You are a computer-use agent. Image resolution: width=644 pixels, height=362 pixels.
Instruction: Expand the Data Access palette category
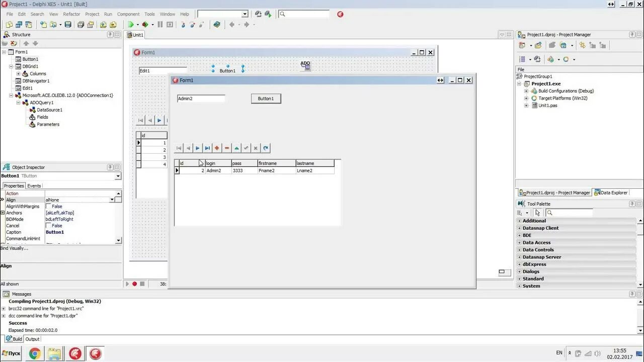click(x=519, y=242)
